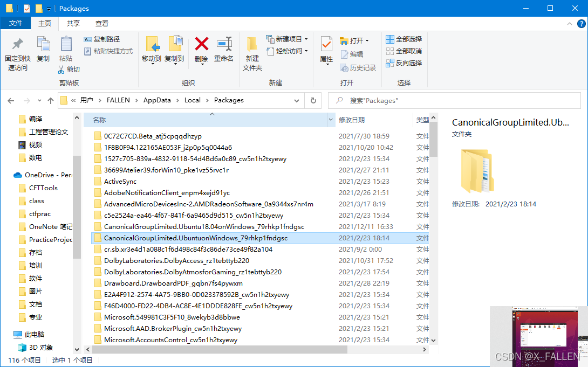Screen dimensions: 588x367
Task: Click History (历史记录) in ribbon
Action: pos(358,68)
